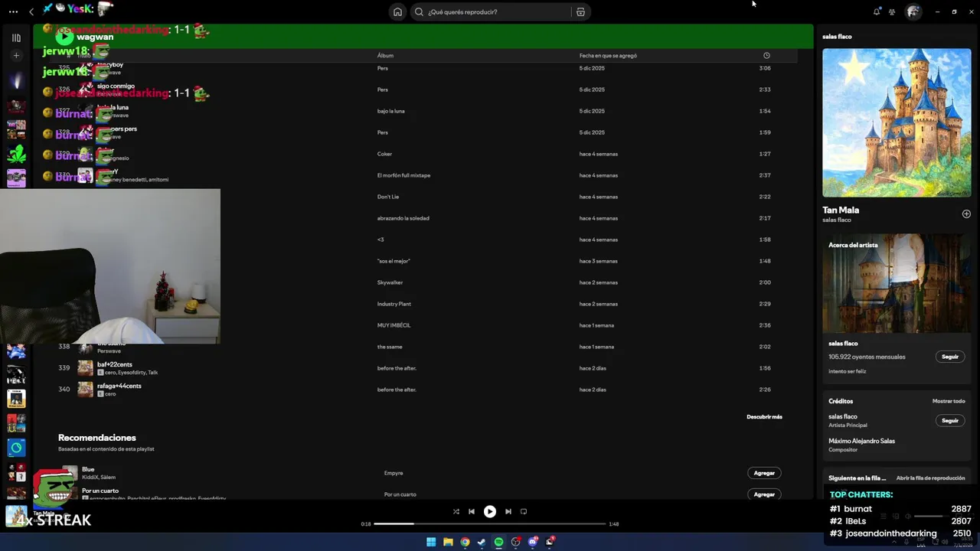Go back using the back arrow
The image size is (980, 551).
point(31,11)
